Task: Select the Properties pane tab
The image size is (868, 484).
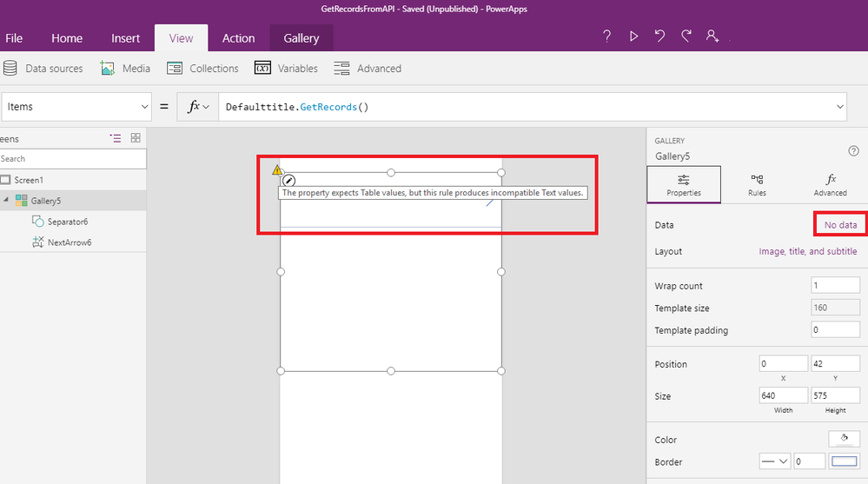Action: click(x=684, y=184)
